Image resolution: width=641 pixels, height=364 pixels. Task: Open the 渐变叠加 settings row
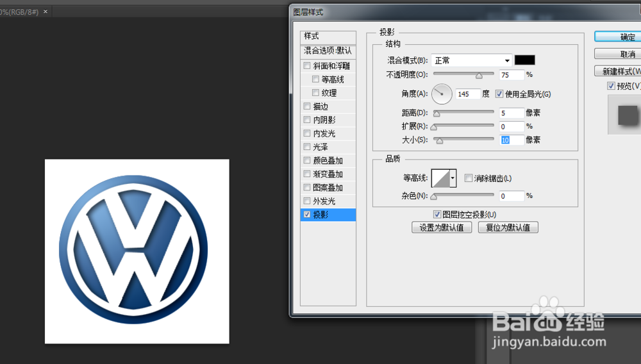click(x=328, y=174)
